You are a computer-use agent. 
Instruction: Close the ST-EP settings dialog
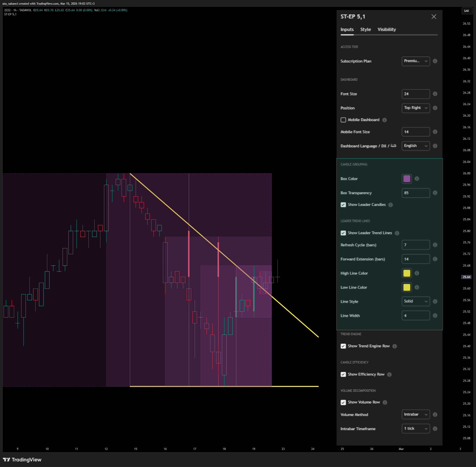(x=434, y=16)
